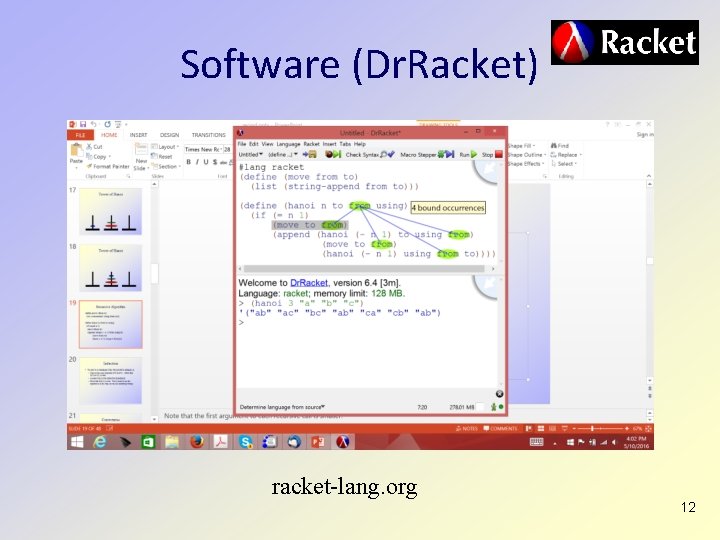Click Format Painter in PowerPoint ribbon

tap(108, 166)
